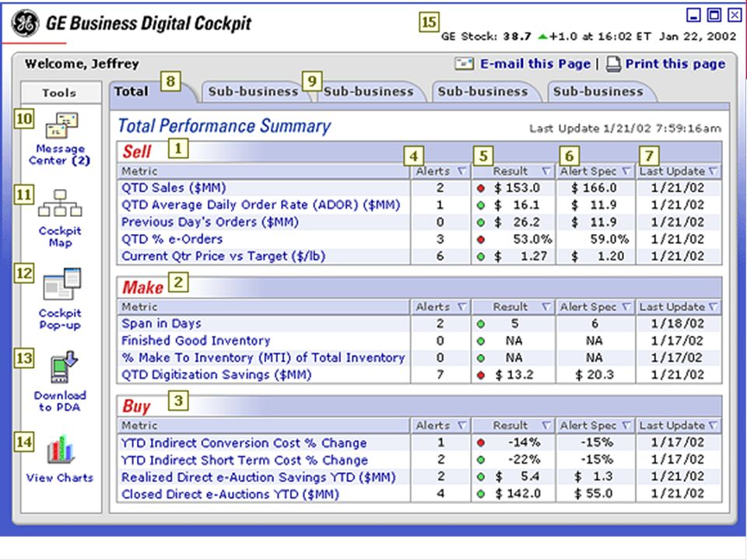This screenshot has width=747, height=560.
Task: Open YTD Indirect Short Term Cost link
Action: point(244,460)
